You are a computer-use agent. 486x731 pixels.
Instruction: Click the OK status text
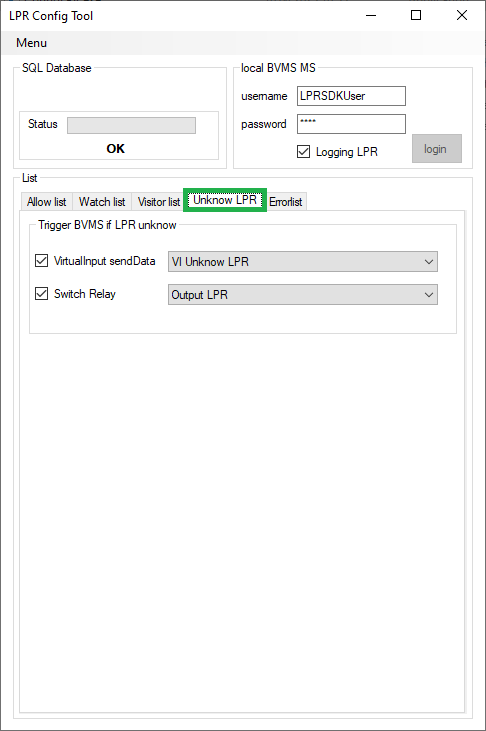(x=116, y=149)
